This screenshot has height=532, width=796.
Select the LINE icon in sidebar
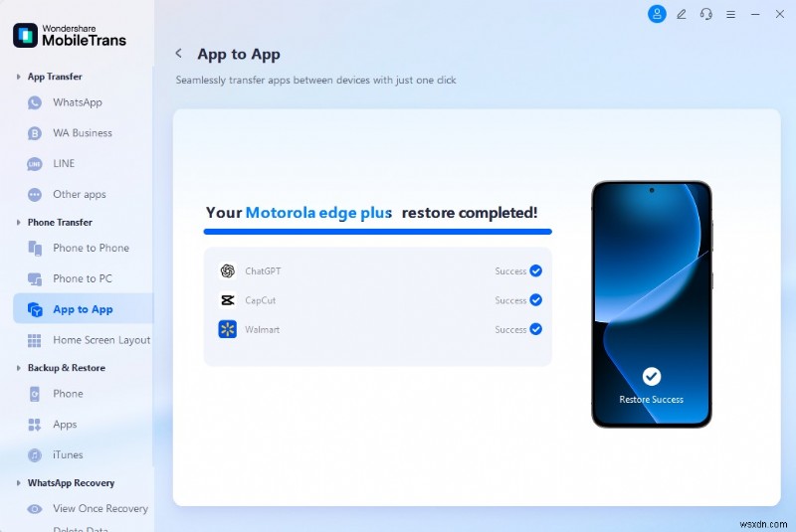pos(35,164)
